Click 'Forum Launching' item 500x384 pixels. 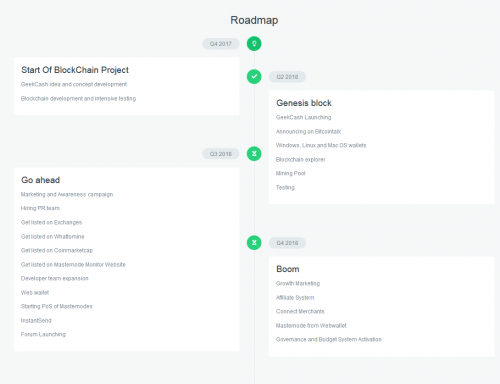pos(43,334)
